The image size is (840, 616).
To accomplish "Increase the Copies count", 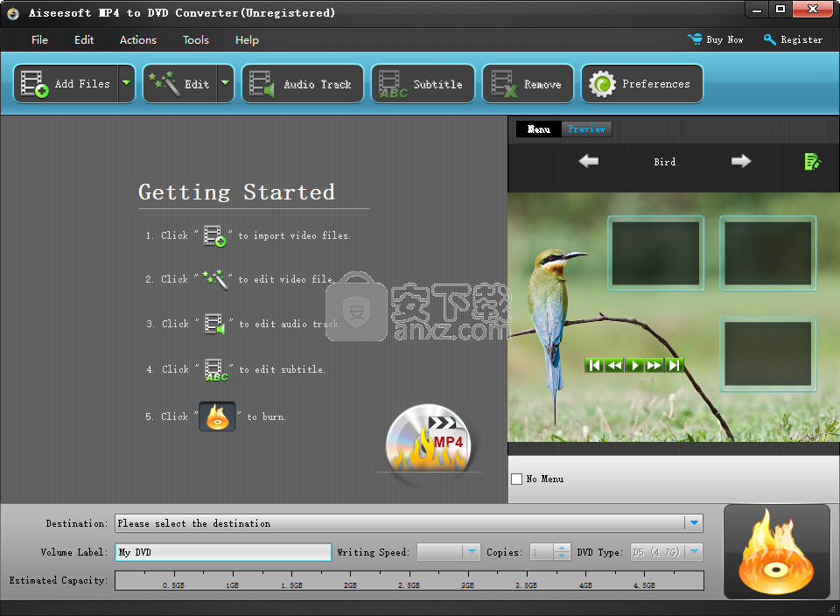I will click(562, 548).
